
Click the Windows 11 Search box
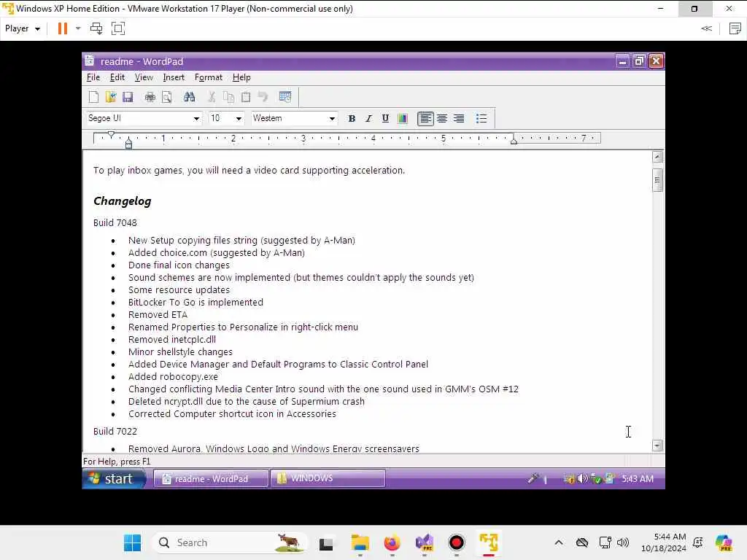click(230, 542)
